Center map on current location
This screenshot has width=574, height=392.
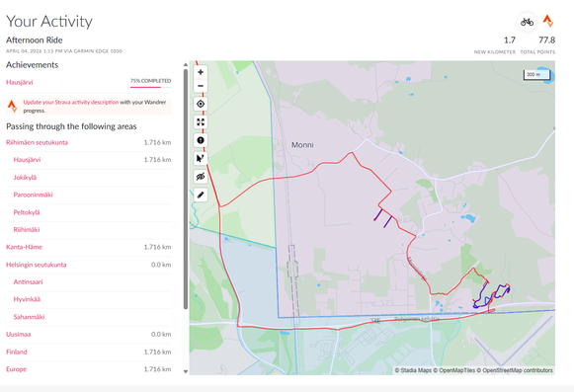pyautogui.click(x=201, y=104)
